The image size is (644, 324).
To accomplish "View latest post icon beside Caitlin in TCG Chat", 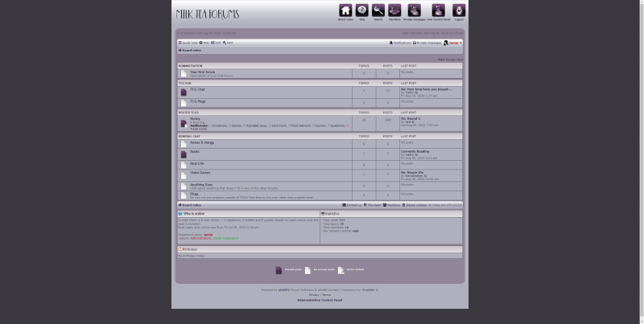I will (x=416, y=92).
